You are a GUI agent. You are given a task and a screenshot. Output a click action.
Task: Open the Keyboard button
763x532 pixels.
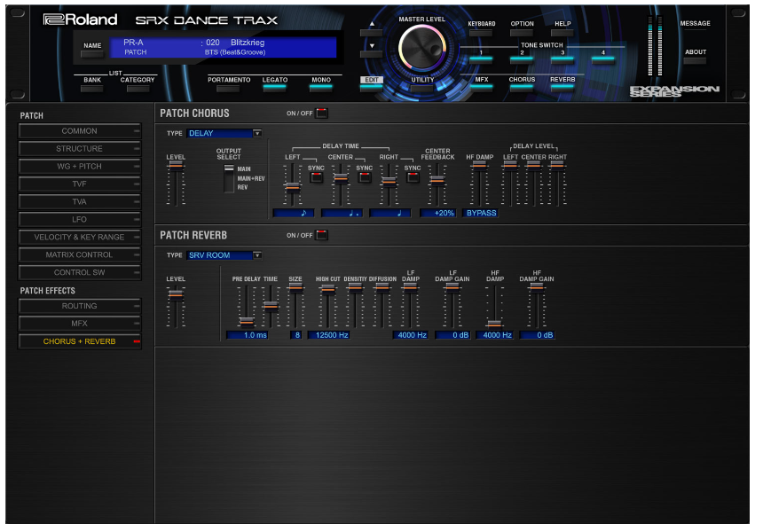(x=481, y=33)
